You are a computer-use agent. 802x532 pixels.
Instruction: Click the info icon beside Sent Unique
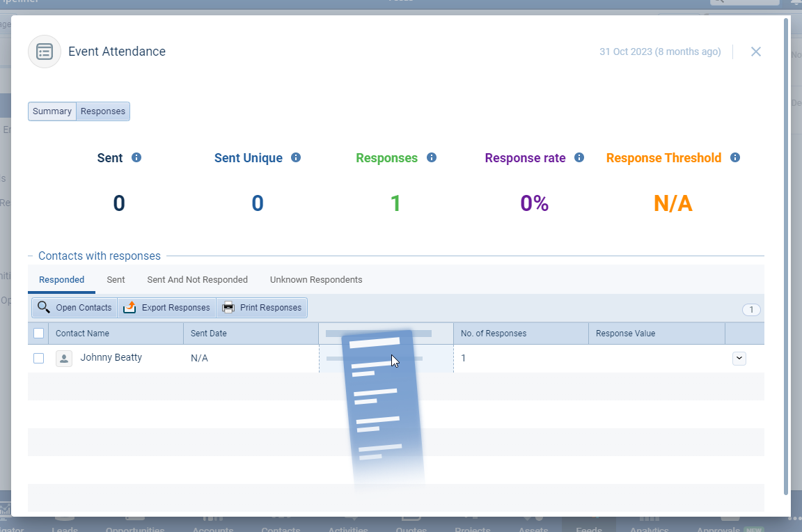(x=296, y=157)
